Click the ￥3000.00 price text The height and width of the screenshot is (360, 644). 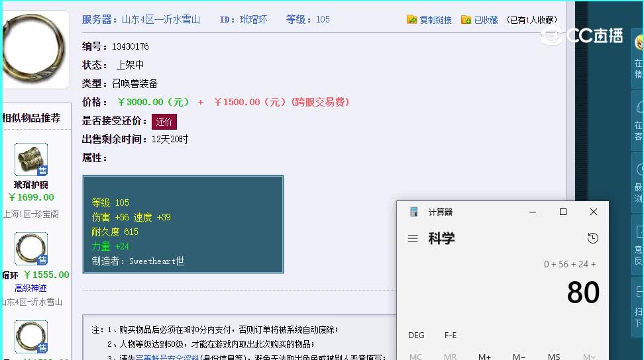click(153, 102)
